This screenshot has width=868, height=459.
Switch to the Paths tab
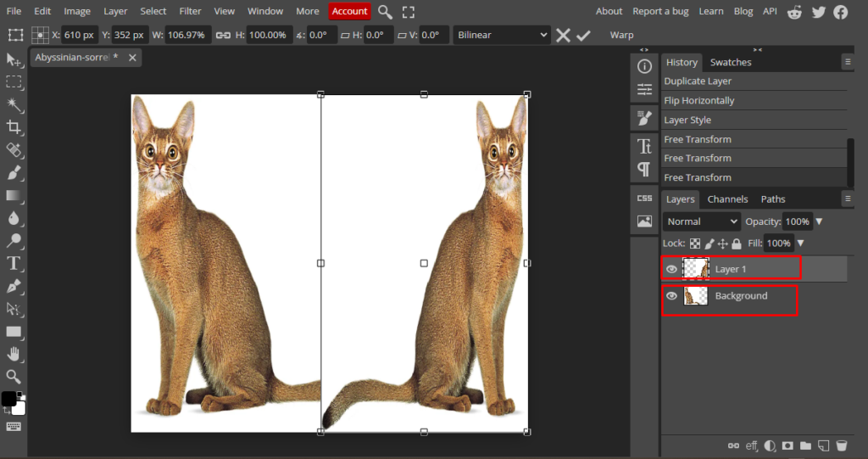tap(773, 199)
